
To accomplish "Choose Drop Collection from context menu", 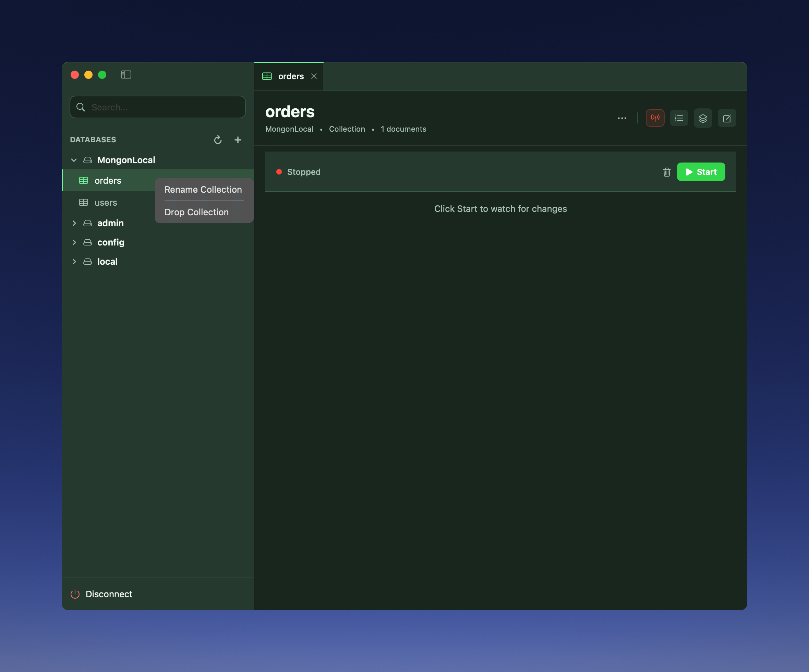I will (196, 212).
